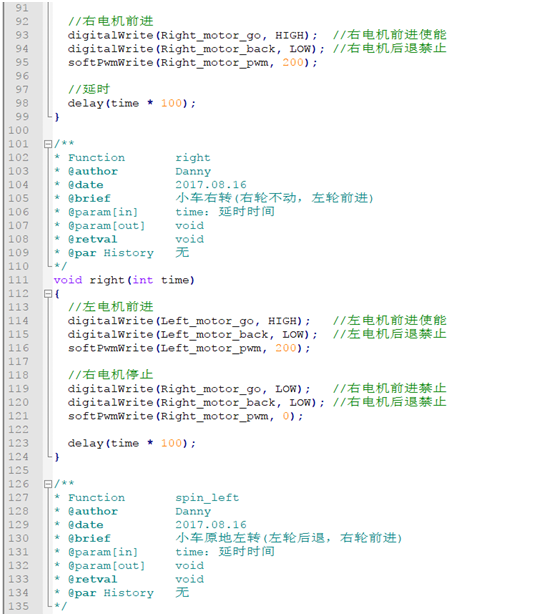Click '@par History' on line 134
This screenshot has width=557, height=616.
click(x=110, y=593)
